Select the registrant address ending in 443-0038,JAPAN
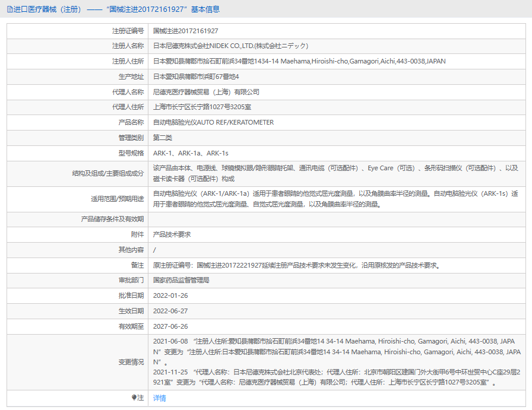This screenshot has height=410, width=532. (299, 61)
